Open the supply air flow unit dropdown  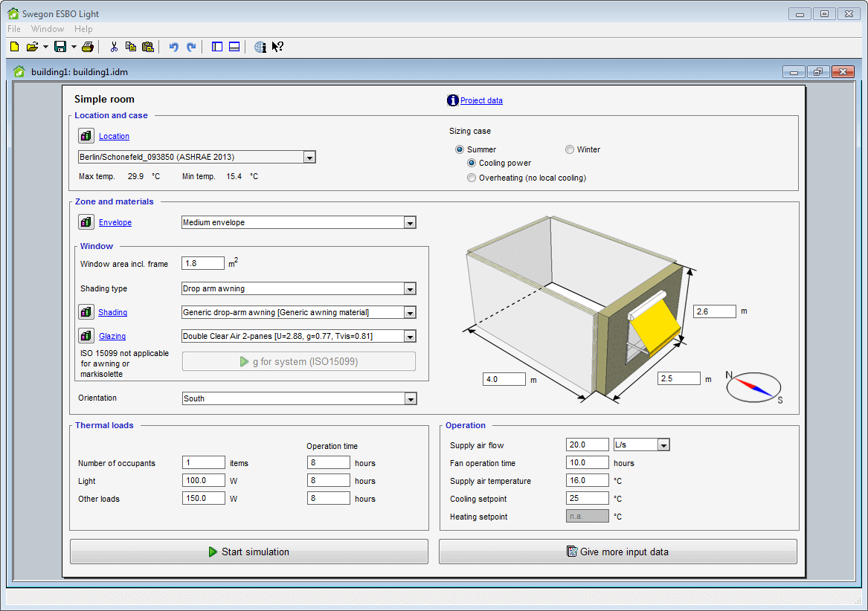pos(663,445)
